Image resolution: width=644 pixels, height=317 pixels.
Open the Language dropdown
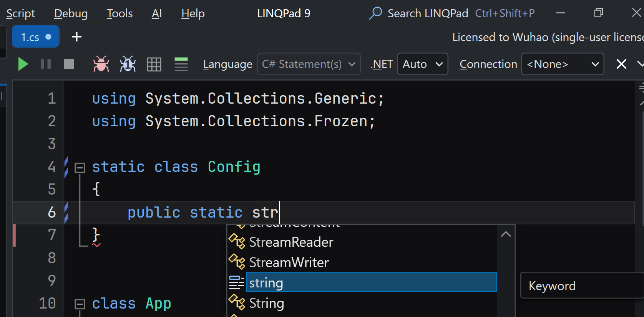coord(309,64)
